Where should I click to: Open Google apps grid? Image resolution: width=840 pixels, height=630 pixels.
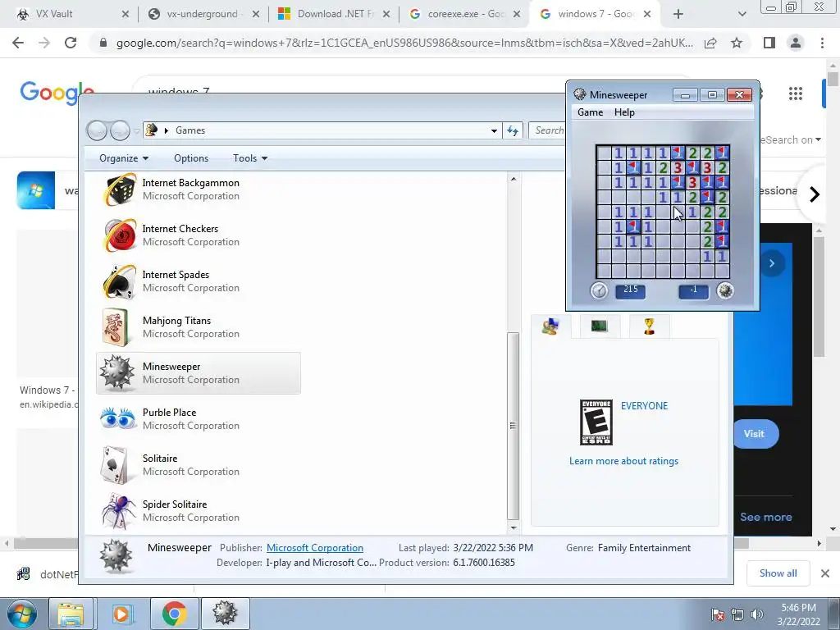click(x=796, y=94)
